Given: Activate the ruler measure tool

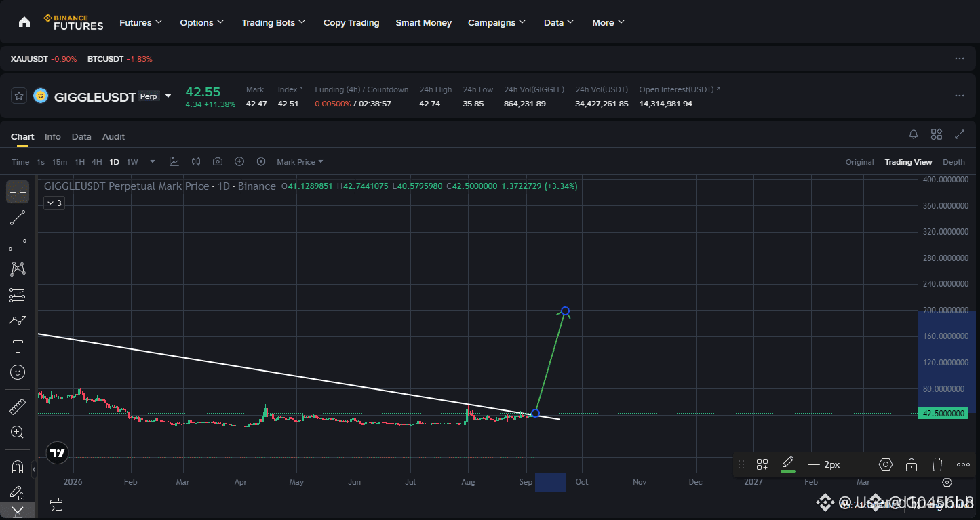Looking at the screenshot, I should [x=18, y=406].
